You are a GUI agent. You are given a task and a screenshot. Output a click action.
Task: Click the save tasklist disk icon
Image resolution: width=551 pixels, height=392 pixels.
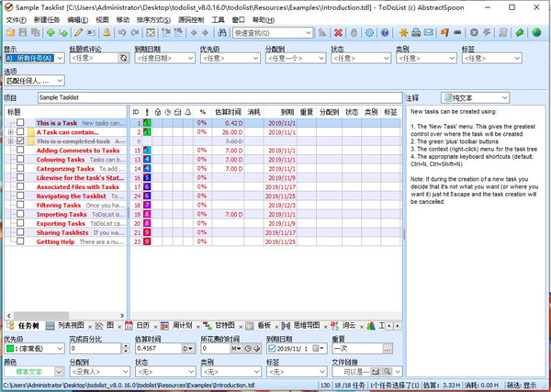pos(24,32)
